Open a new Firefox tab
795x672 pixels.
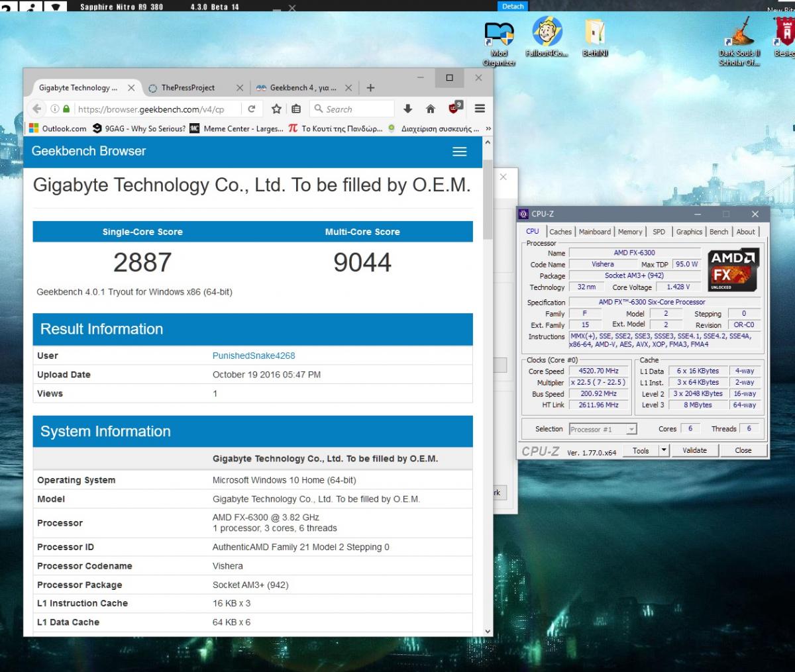coord(370,87)
